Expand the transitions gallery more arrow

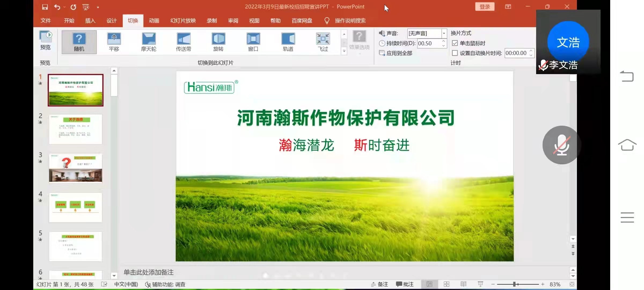[x=344, y=51]
